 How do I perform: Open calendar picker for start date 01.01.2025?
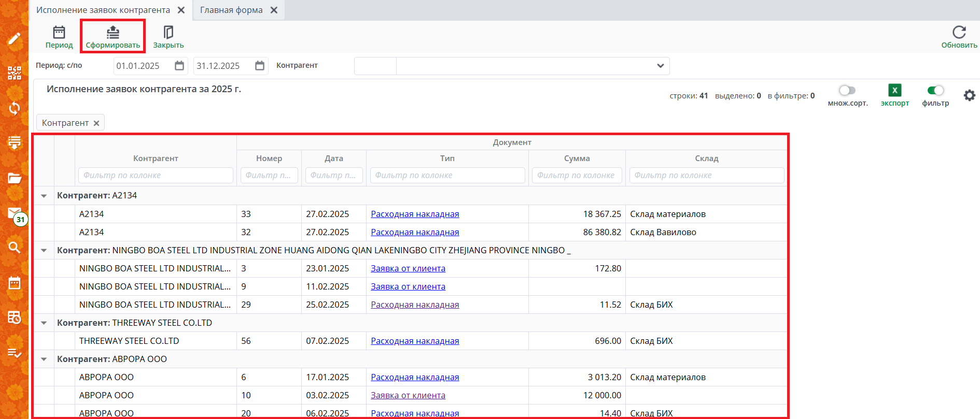coord(179,66)
